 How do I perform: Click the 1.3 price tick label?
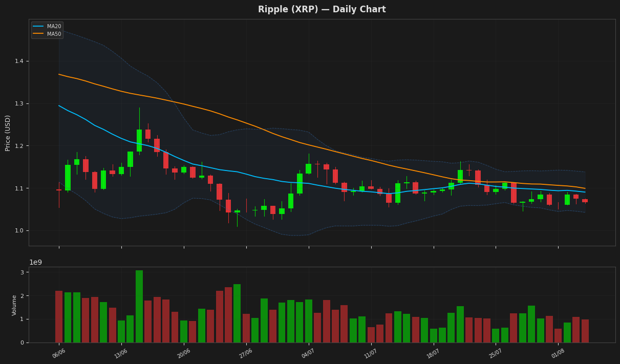click(19, 104)
